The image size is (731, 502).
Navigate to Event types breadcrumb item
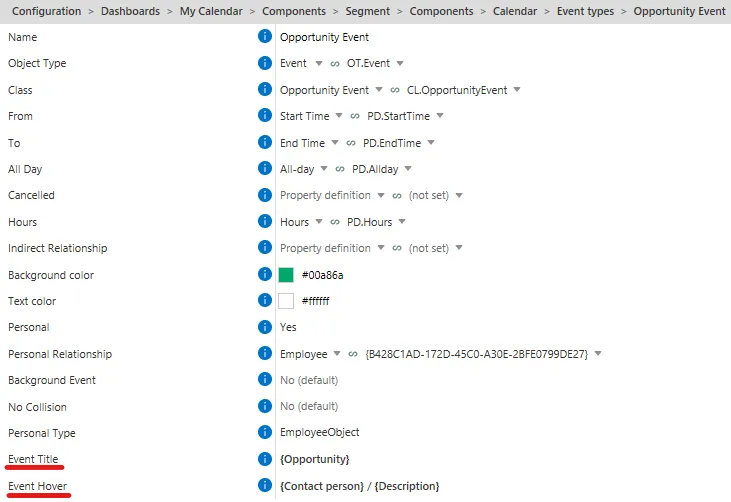click(x=585, y=11)
